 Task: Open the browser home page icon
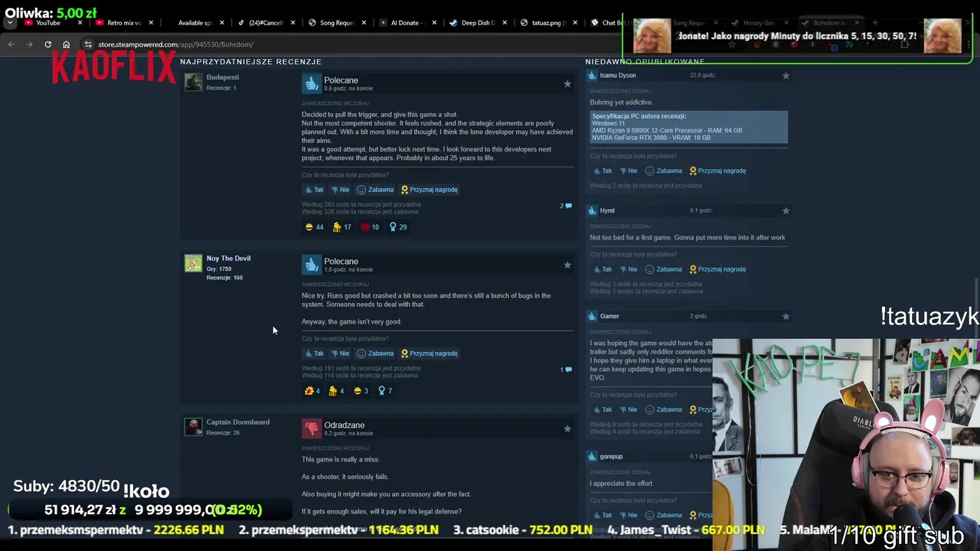[66, 44]
